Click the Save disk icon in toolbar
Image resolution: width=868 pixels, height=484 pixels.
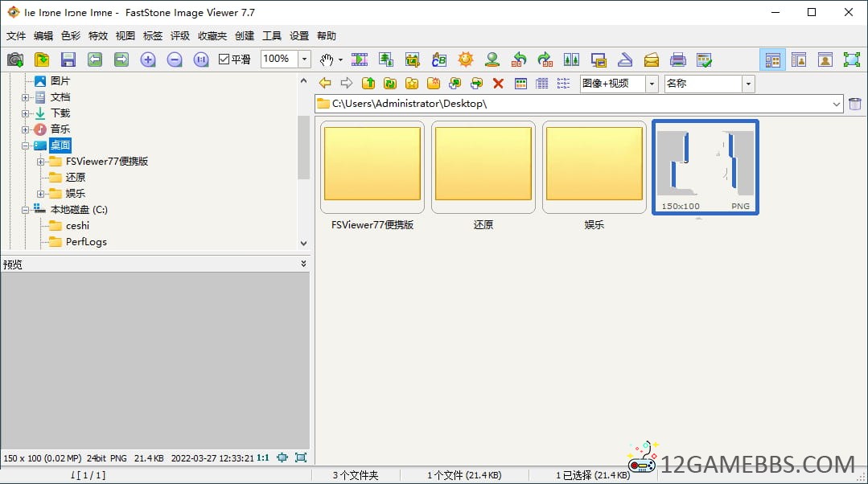[x=68, y=59]
